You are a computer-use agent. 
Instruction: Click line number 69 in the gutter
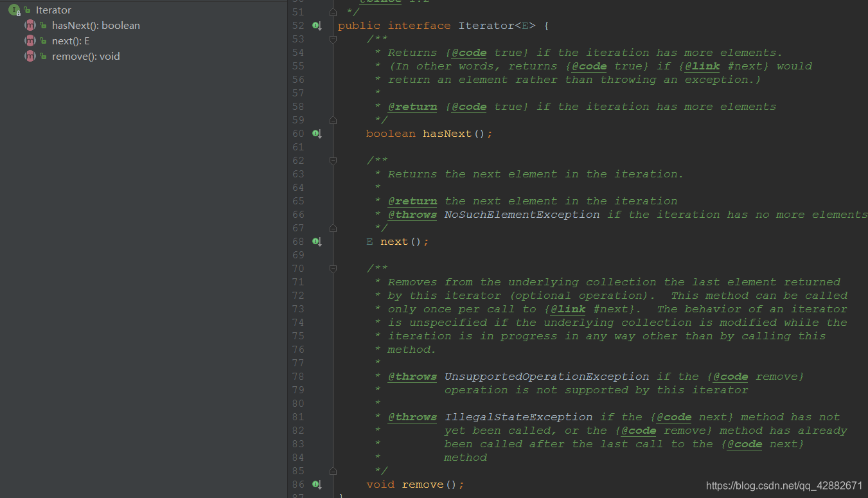click(x=297, y=255)
